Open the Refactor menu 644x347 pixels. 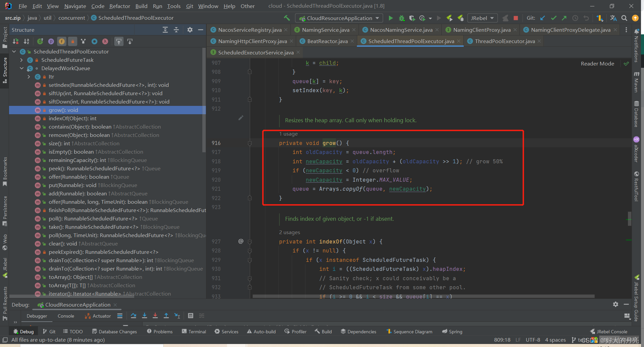120,6
